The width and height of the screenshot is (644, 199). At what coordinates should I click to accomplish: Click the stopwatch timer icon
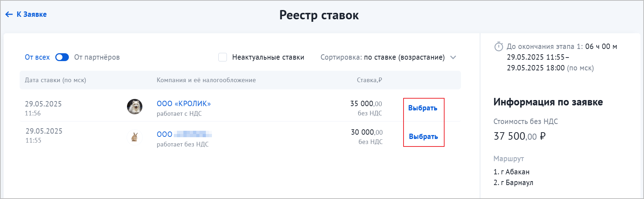498,46
